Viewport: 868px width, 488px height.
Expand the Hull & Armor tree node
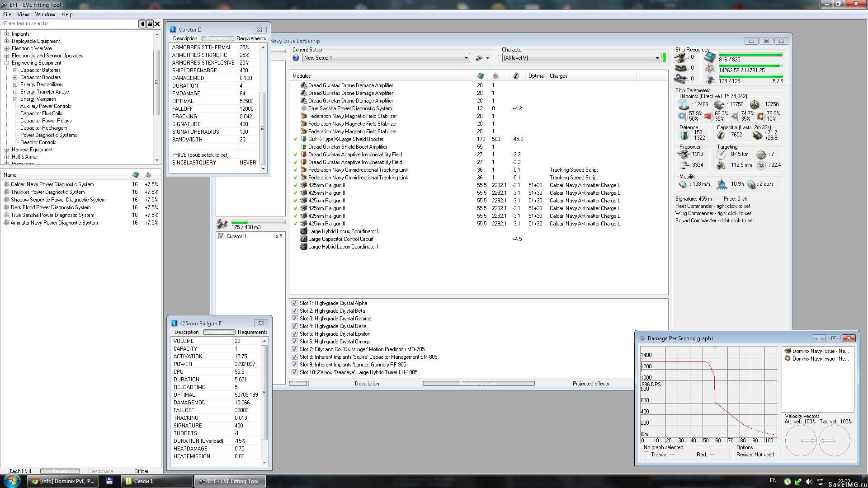click(6, 157)
